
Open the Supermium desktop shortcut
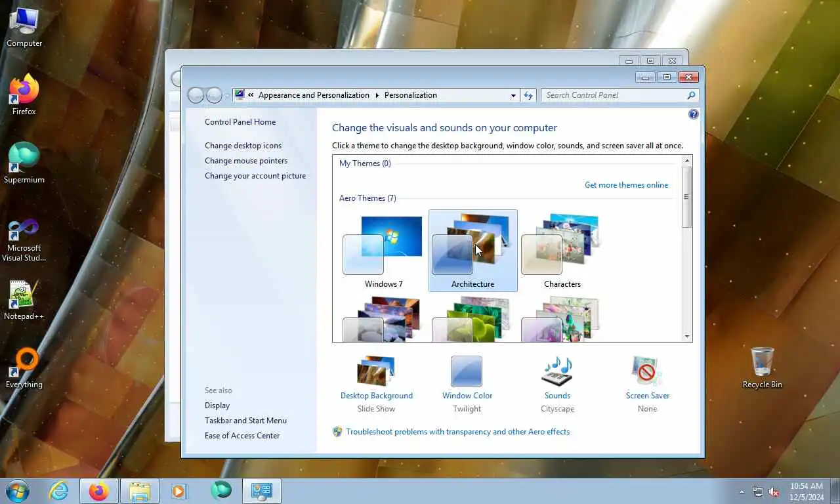(24, 163)
